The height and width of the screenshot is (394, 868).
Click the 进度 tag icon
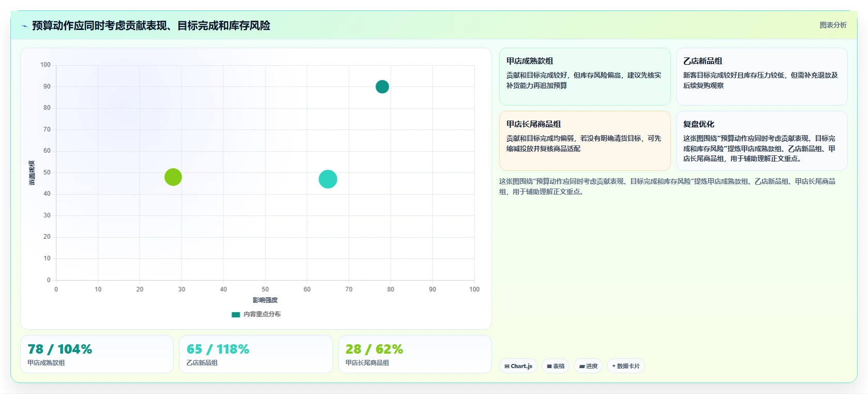pyautogui.click(x=582, y=366)
